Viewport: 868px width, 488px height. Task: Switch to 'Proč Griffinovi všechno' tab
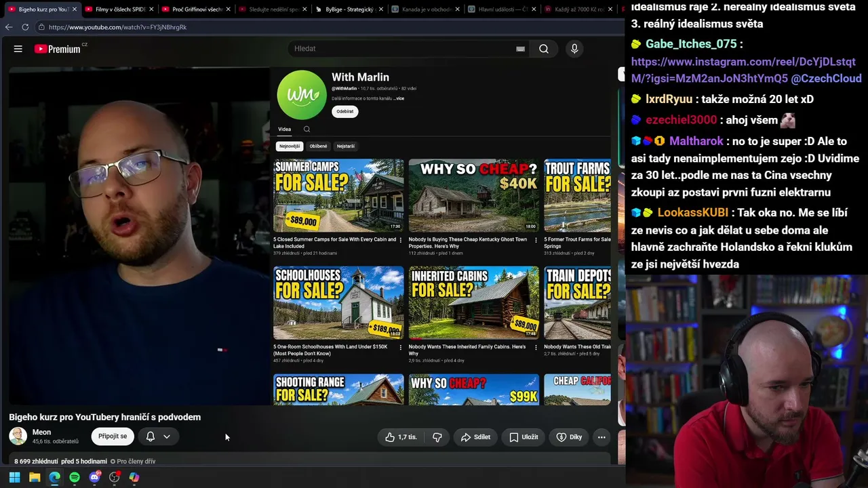[x=197, y=9]
